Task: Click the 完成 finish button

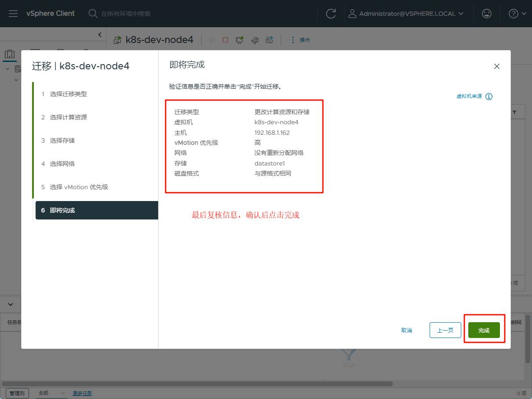Action: tap(484, 330)
